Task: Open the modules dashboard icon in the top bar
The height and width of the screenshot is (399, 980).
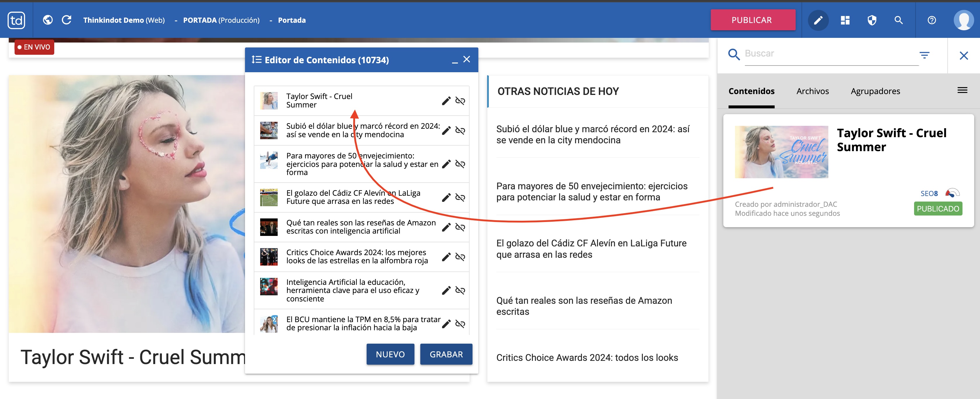Action: (x=845, y=20)
